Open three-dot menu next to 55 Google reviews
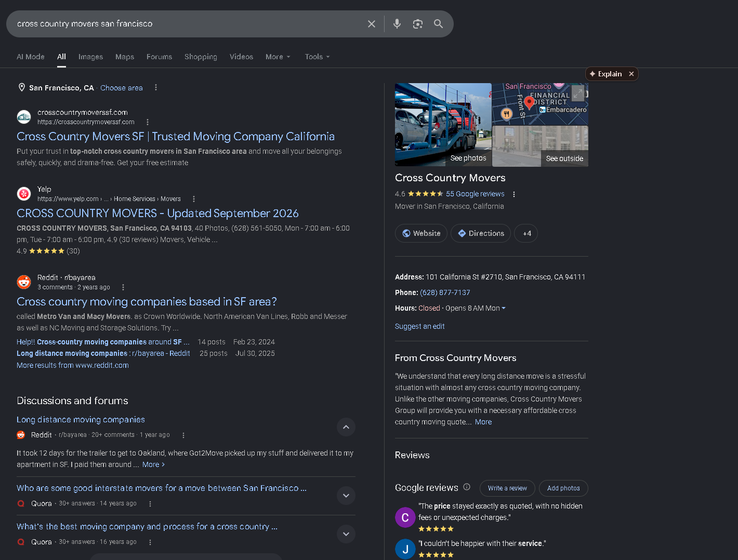Viewport: 738px width, 560px height. pyautogui.click(x=514, y=194)
